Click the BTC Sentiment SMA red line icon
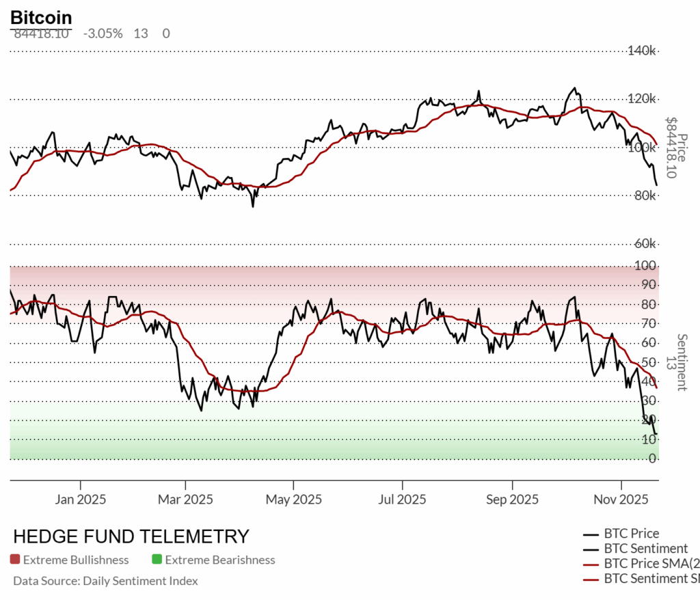Viewport: 700px width, 600px height. click(591, 579)
